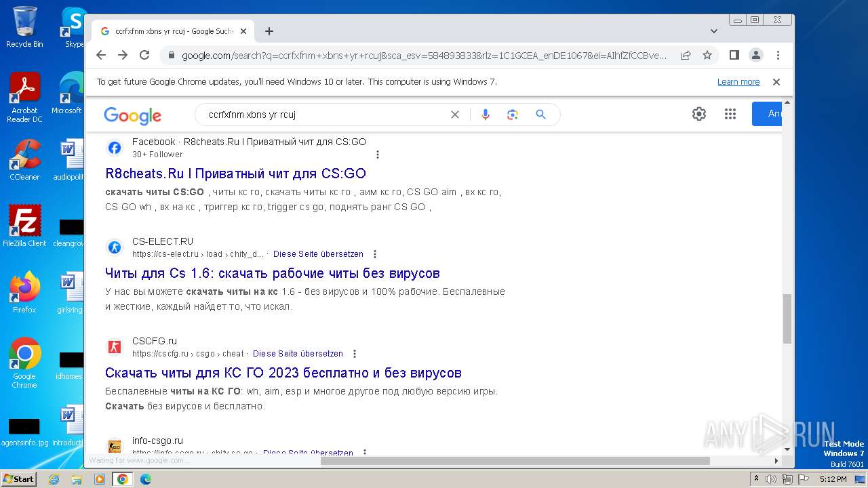This screenshot has height=488, width=868.
Task: Select agentsinfo.jpg desktop file
Action: 24,432
